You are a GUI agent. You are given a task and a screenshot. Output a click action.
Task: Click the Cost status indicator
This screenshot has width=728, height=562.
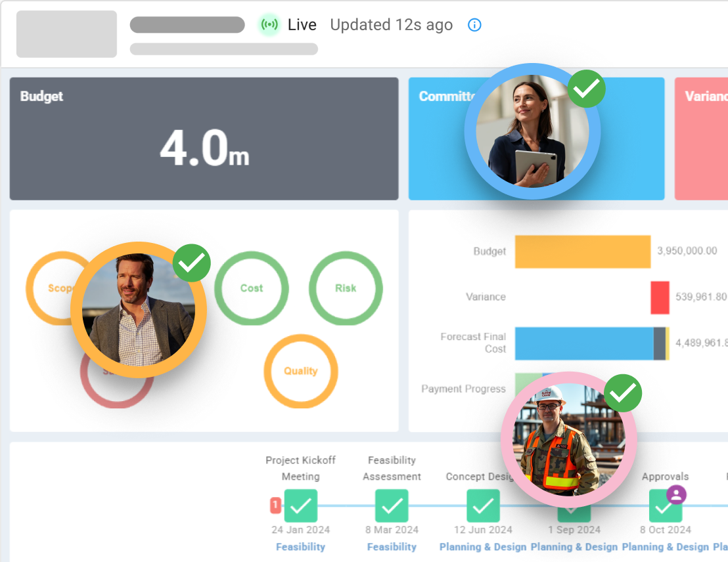tap(252, 288)
